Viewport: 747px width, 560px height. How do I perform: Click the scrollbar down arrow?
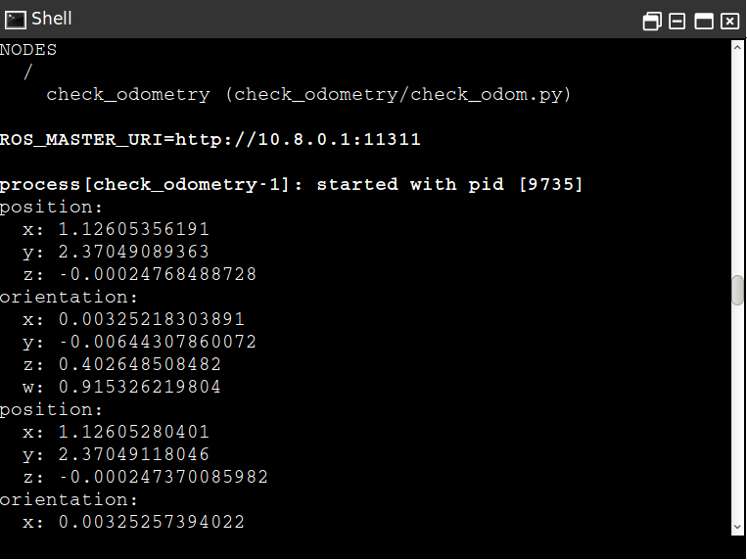[x=737, y=527]
